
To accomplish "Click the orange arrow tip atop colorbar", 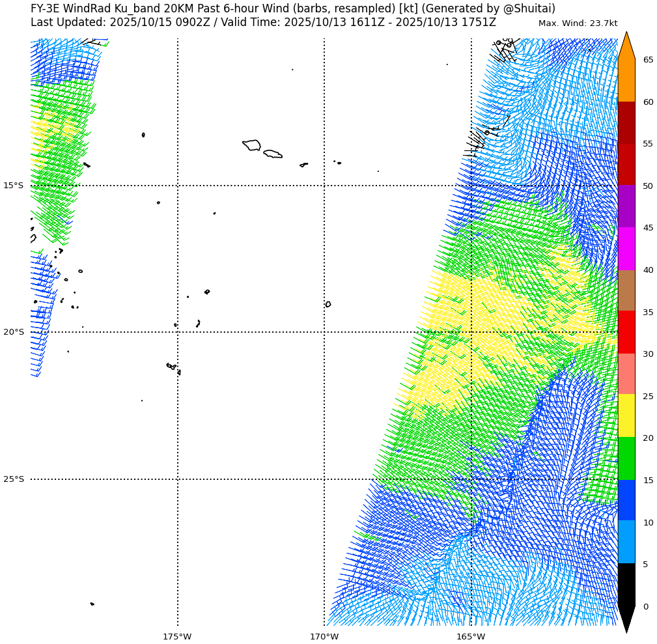I will 626,47.
